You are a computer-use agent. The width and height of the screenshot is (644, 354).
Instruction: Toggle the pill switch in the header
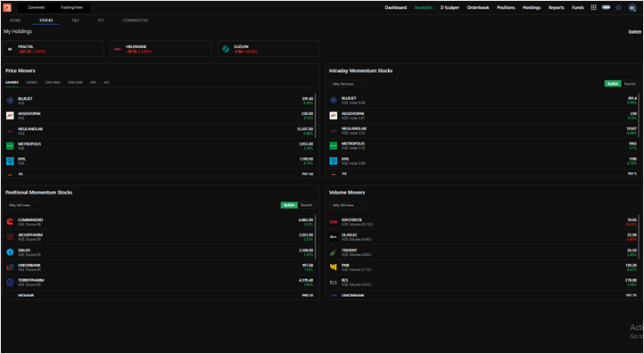point(607,7)
